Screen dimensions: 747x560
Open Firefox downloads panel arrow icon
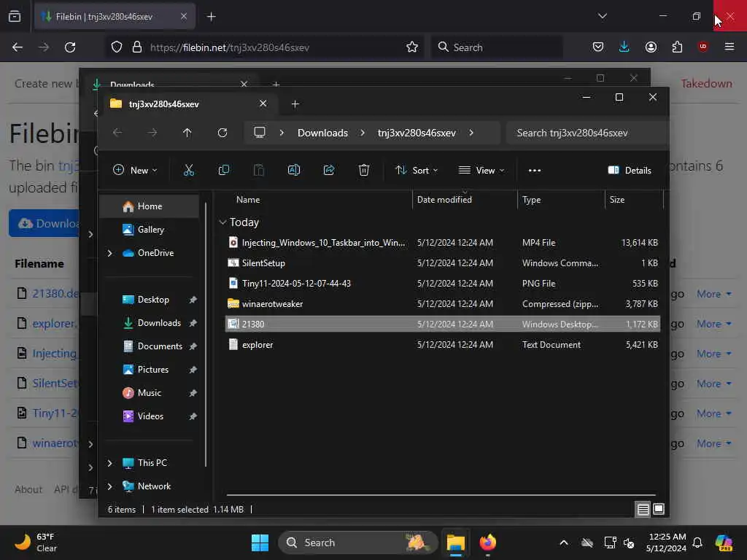[624, 47]
